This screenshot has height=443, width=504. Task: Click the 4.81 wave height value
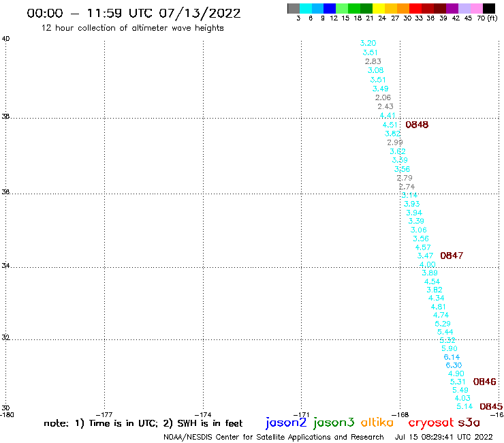tap(439, 307)
